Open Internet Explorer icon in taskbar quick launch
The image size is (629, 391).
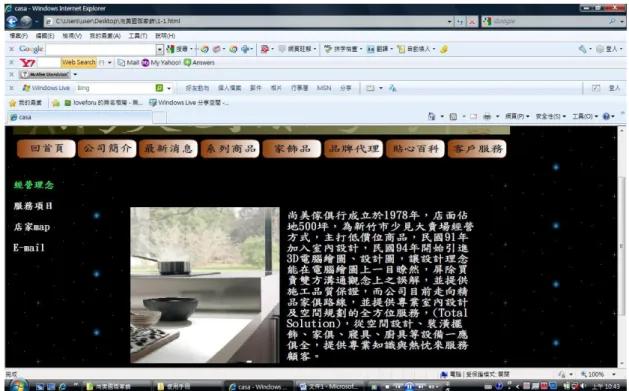(63, 387)
